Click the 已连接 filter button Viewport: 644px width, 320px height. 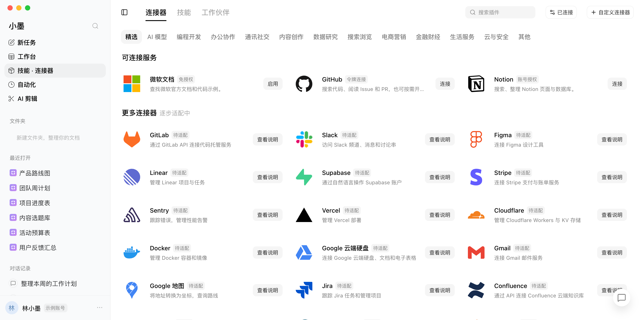[x=561, y=12]
